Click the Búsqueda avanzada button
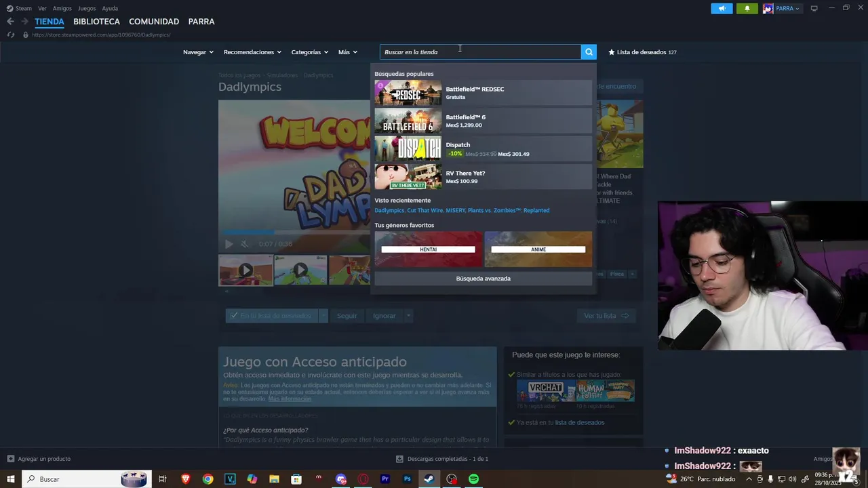868x488 pixels. [x=483, y=279]
